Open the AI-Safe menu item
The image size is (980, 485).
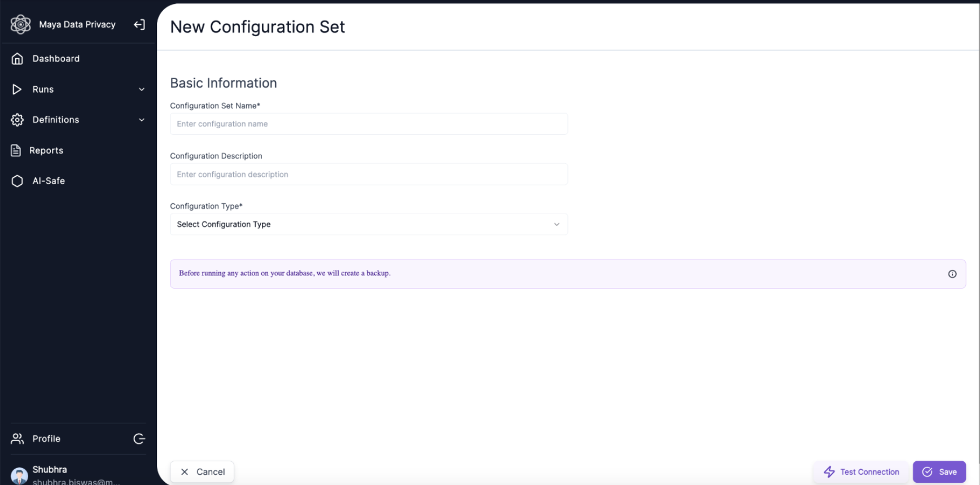(x=49, y=181)
